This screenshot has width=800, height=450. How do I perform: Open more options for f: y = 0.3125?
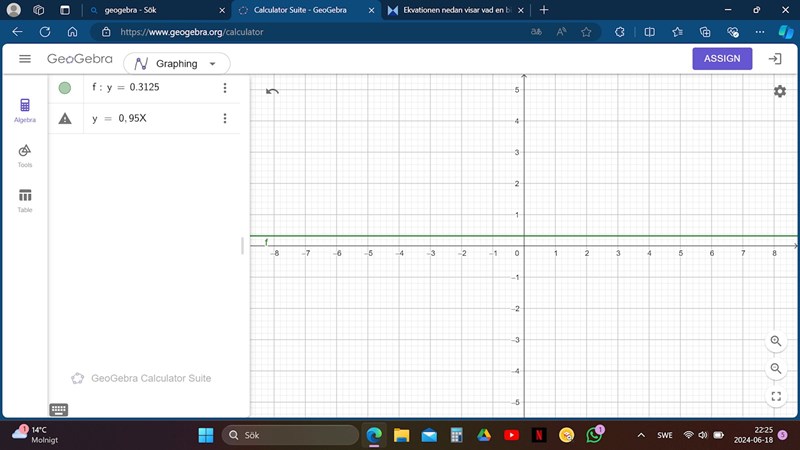click(x=225, y=88)
